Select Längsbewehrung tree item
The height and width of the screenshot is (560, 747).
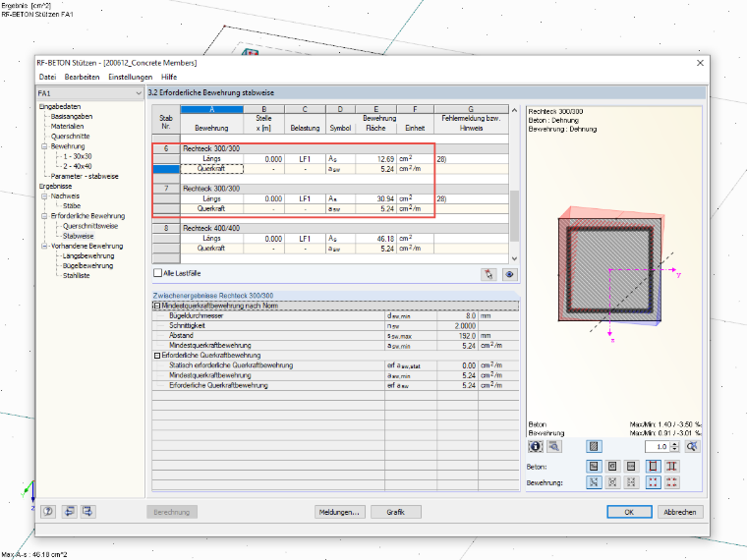(88, 255)
